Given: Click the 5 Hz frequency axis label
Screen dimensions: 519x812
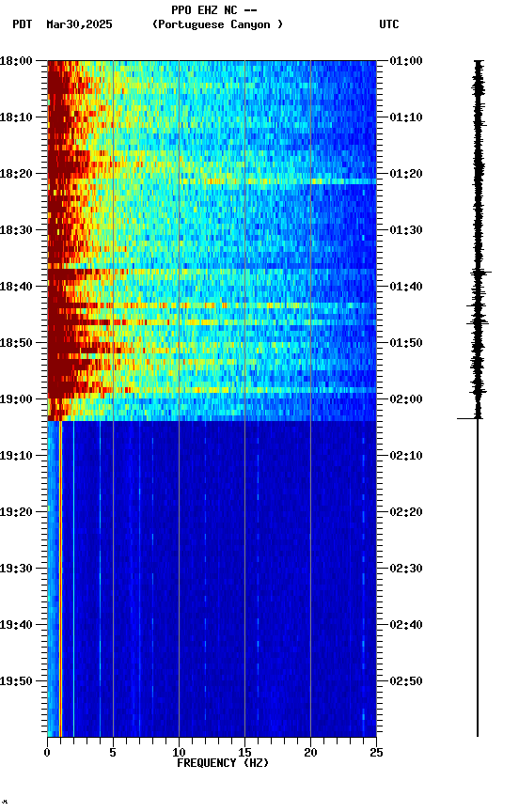Looking at the screenshot, I should tap(113, 753).
